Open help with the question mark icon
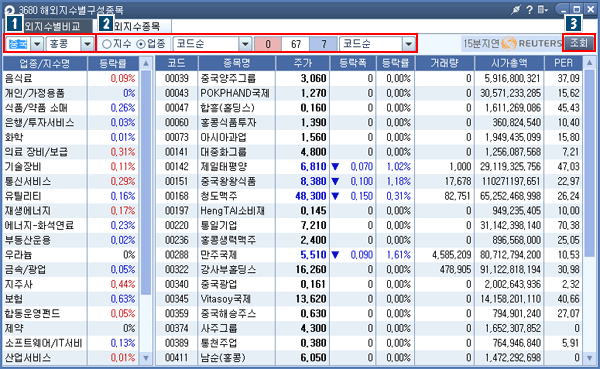600x369 pixels. click(529, 10)
